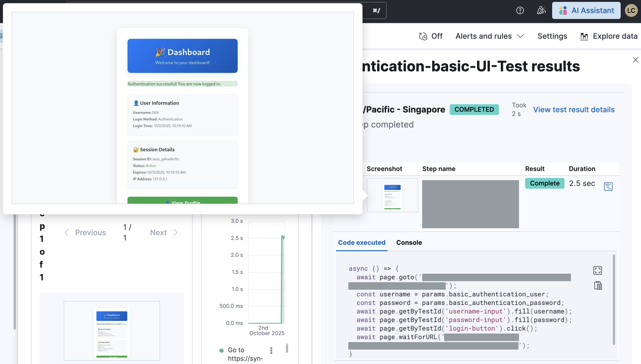Open the what's new announcements
The image size is (641, 364).
pos(541,10)
